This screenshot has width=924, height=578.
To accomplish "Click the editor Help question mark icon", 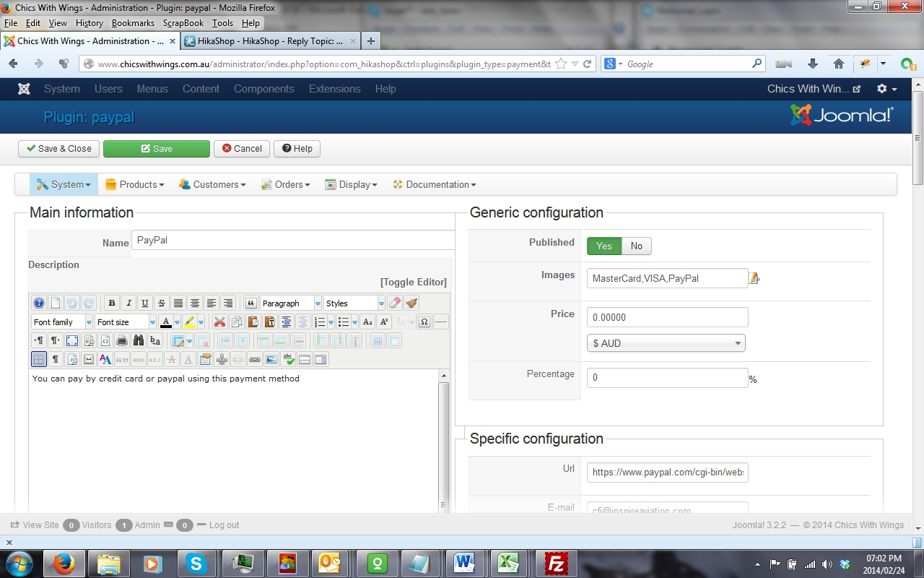I will tap(39, 303).
